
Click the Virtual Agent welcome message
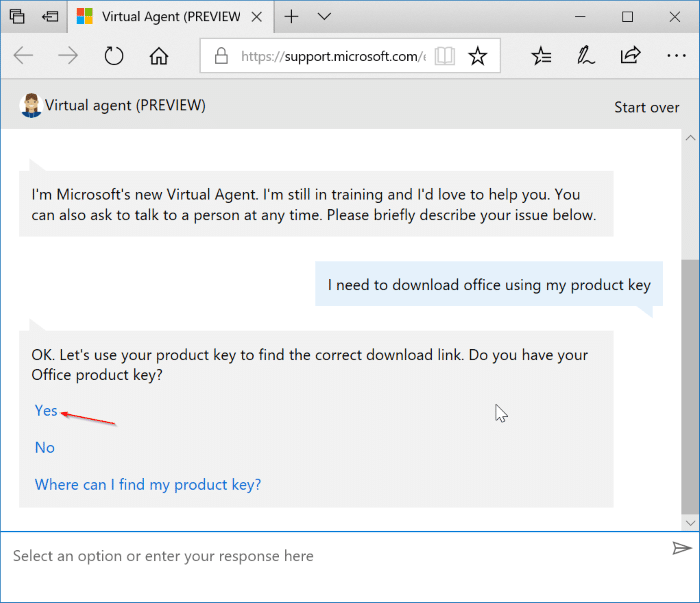pos(316,204)
